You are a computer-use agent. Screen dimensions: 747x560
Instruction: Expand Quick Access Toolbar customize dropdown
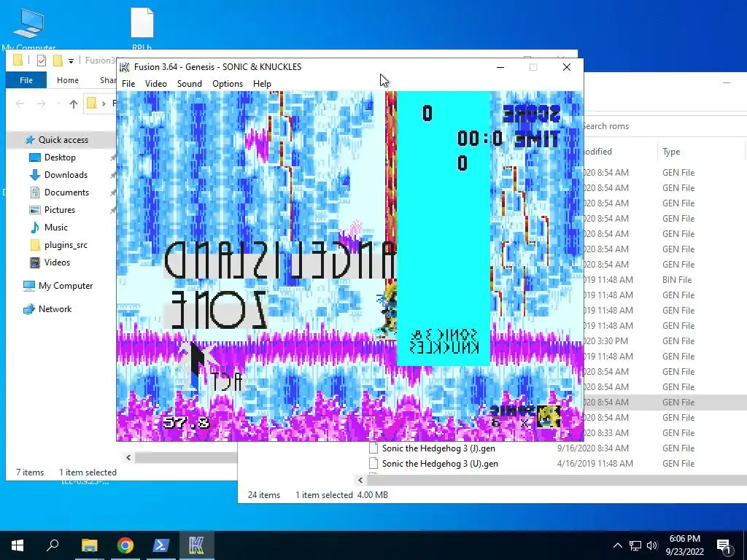pos(71,61)
